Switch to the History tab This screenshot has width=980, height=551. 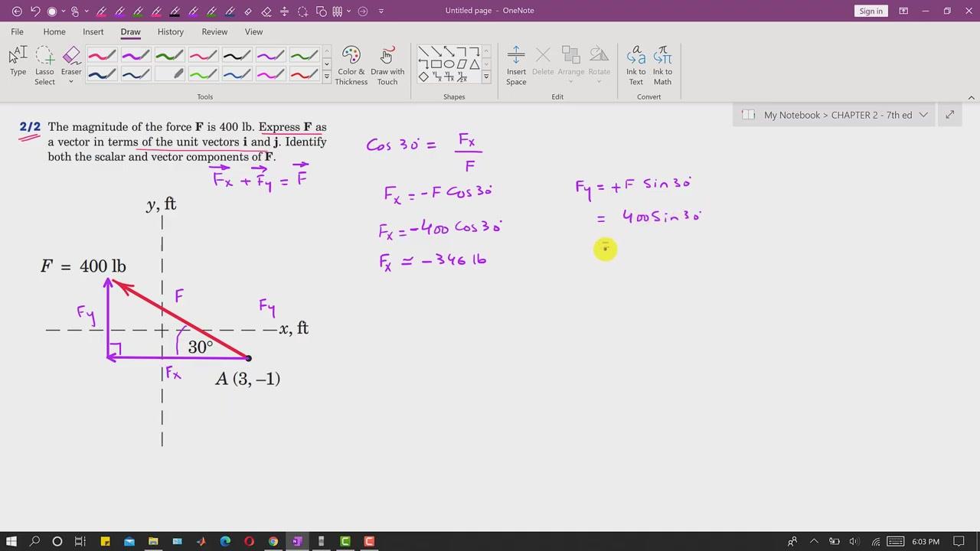click(170, 31)
